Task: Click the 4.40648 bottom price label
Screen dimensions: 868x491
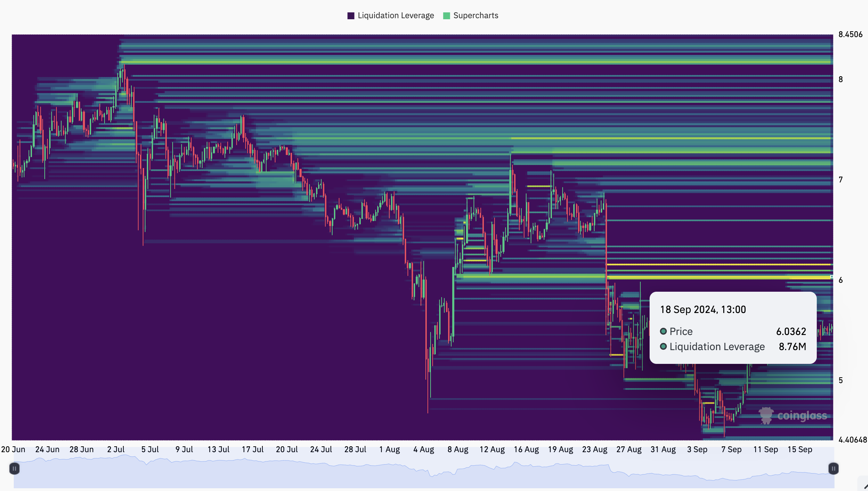Action: [852, 440]
